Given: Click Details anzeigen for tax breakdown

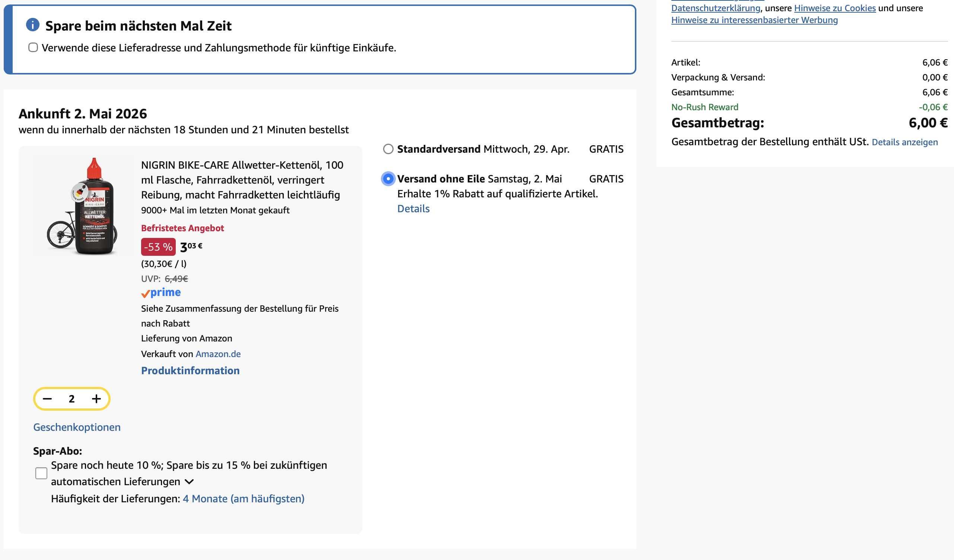Looking at the screenshot, I should (905, 142).
